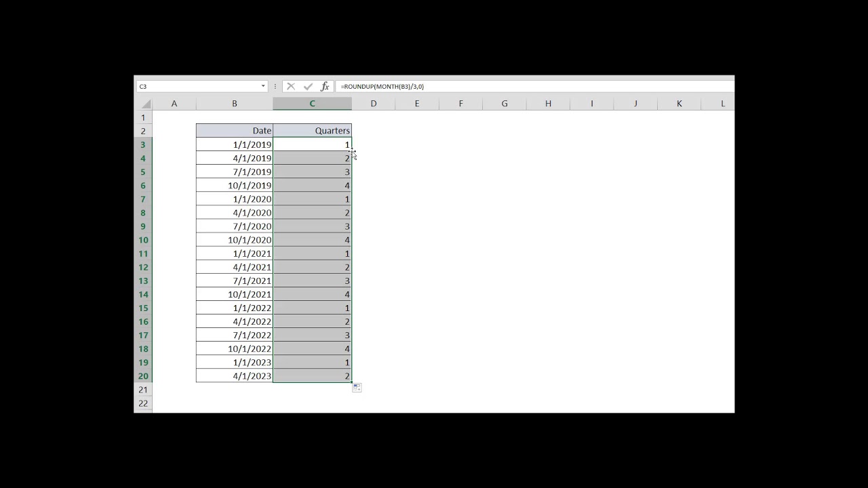The width and height of the screenshot is (868, 488).
Task: Click the Enter checkmark in formula bar
Action: click(x=308, y=86)
